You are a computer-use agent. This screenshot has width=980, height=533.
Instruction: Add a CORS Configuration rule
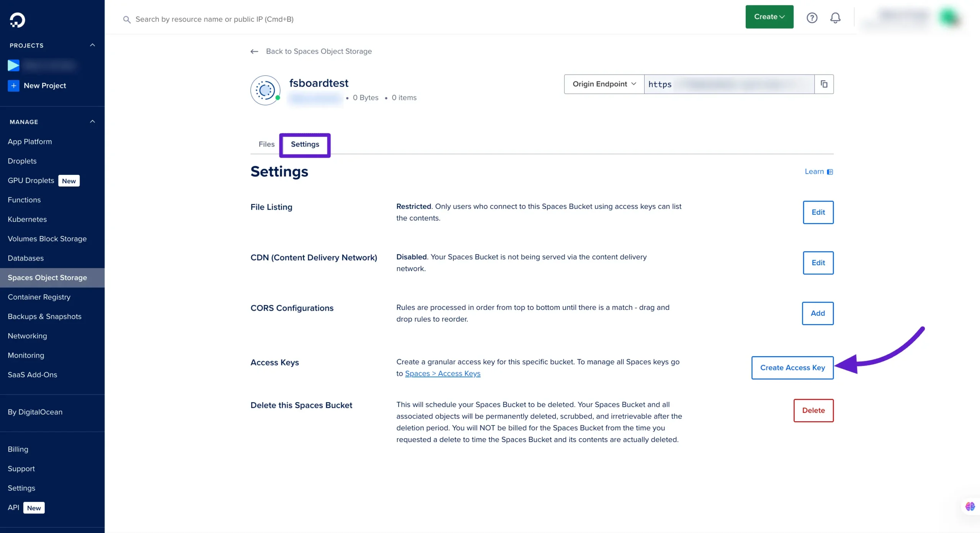(x=817, y=313)
